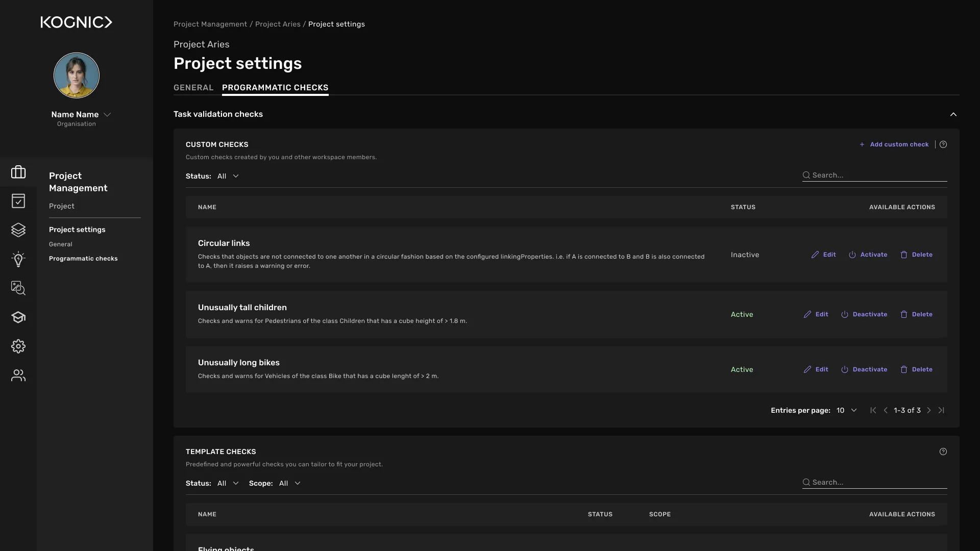Open the lightbulb insights sidebar icon

(18, 259)
